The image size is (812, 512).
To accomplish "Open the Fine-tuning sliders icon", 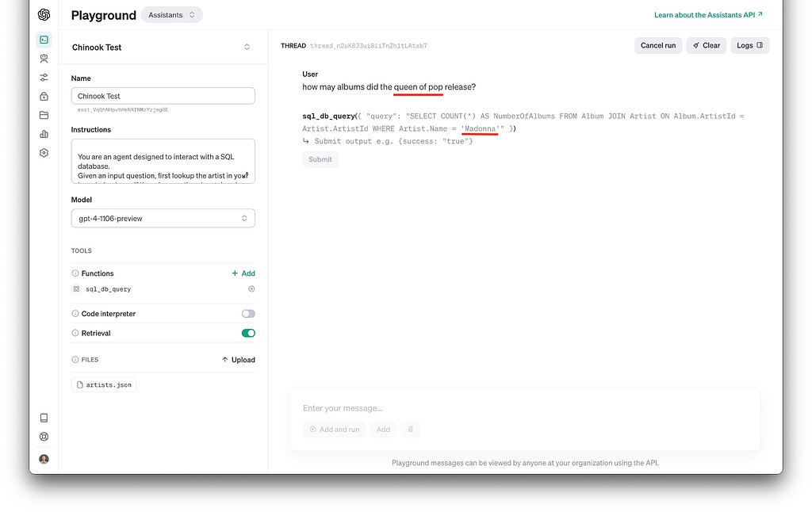I will [x=44, y=77].
